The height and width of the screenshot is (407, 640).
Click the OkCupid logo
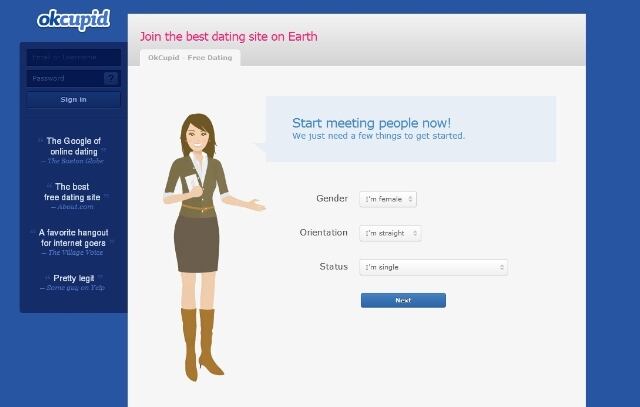pos(73,19)
